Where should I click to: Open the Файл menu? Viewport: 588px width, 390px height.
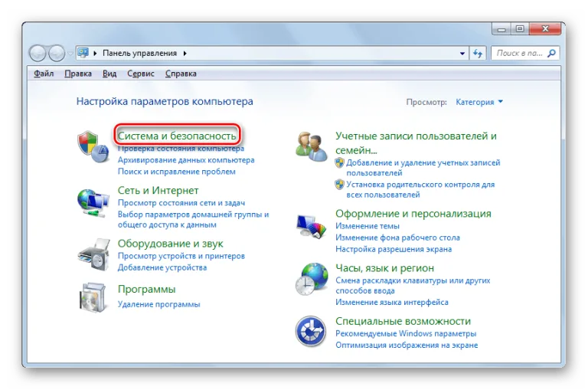coord(44,74)
